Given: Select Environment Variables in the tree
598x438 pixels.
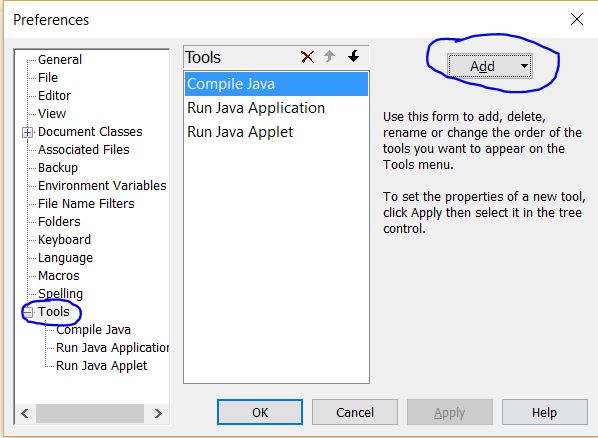Looking at the screenshot, I should click(102, 185).
